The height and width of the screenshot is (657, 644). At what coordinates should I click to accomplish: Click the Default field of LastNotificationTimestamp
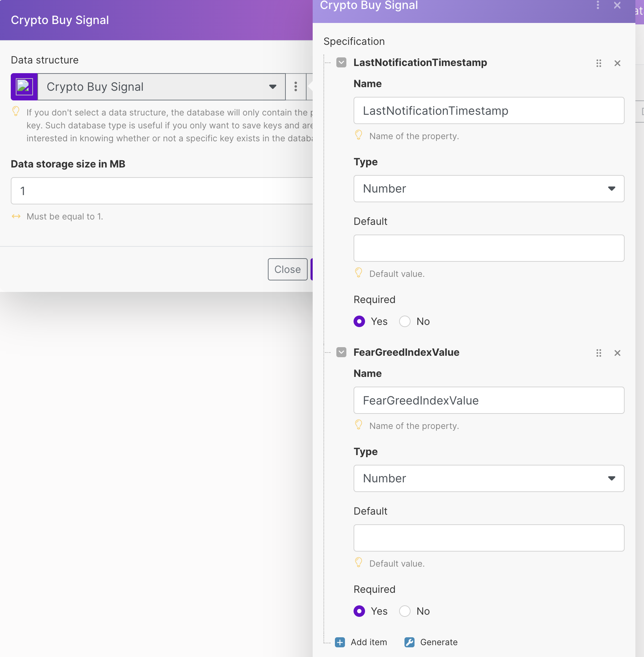tap(489, 248)
